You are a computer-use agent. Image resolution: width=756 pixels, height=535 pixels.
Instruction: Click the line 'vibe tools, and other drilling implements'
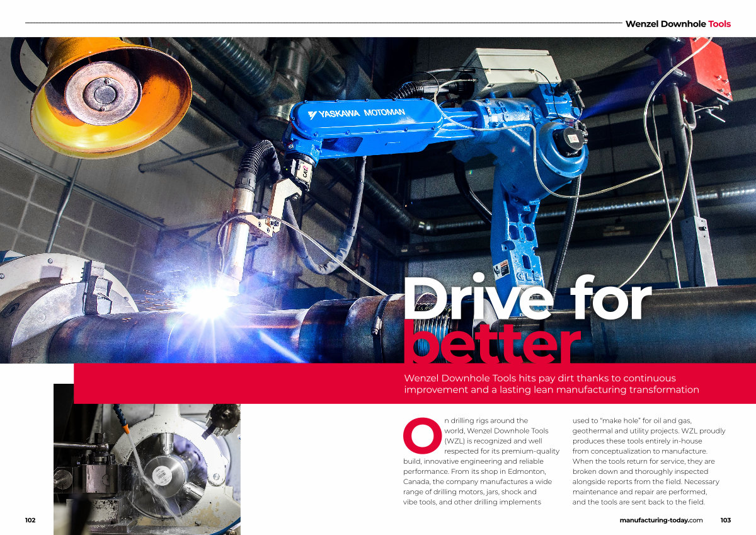tap(472, 502)
